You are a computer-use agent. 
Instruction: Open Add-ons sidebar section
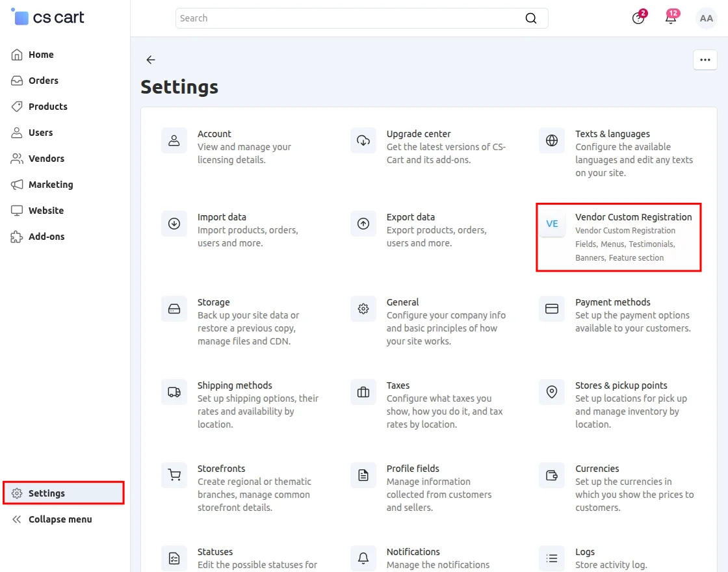[x=46, y=237]
